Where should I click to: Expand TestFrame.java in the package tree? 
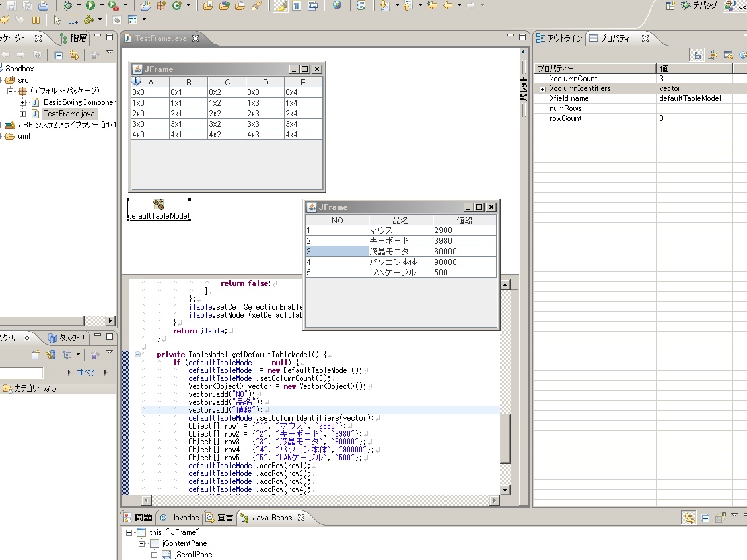(23, 114)
